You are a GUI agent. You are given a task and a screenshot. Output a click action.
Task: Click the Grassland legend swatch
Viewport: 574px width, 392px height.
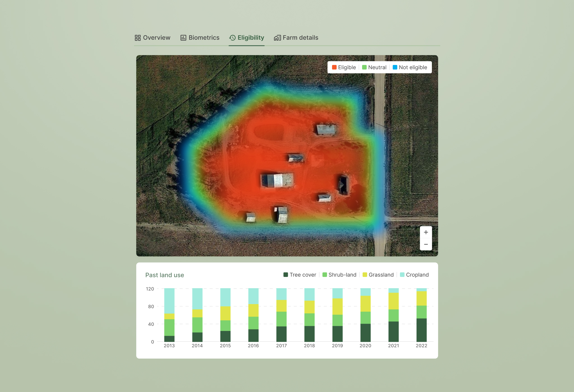[365, 275]
